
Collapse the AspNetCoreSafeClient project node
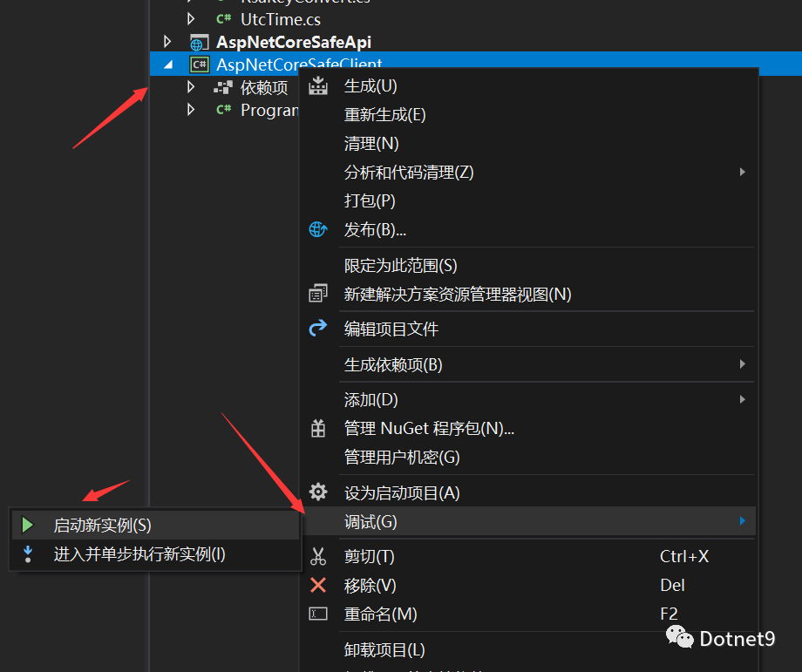pyautogui.click(x=168, y=64)
